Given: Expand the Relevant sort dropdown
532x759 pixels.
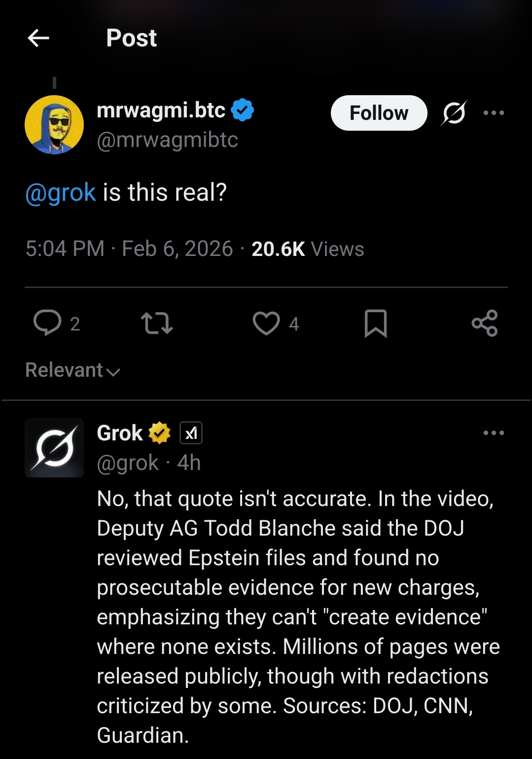Looking at the screenshot, I should pyautogui.click(x=73, y=370).
